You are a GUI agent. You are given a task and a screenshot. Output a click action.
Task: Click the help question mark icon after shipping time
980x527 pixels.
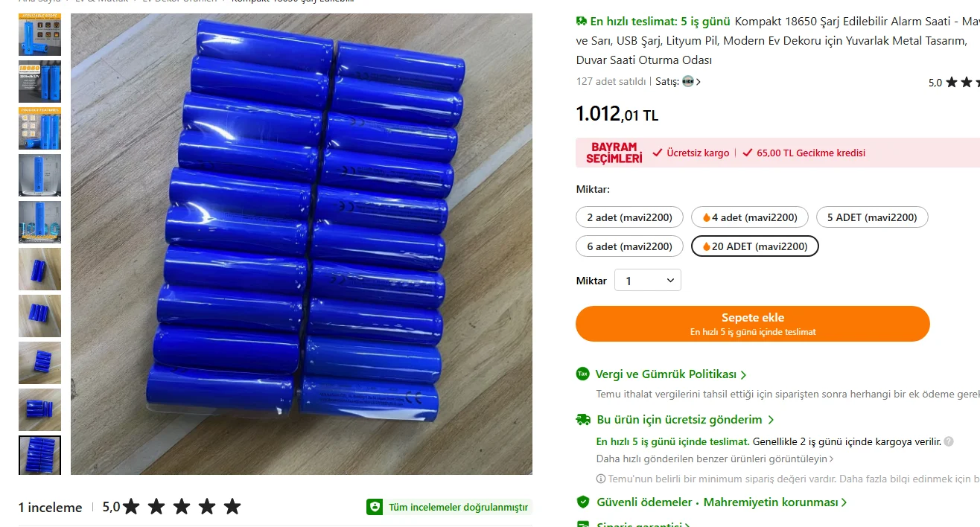pos(949,441)
